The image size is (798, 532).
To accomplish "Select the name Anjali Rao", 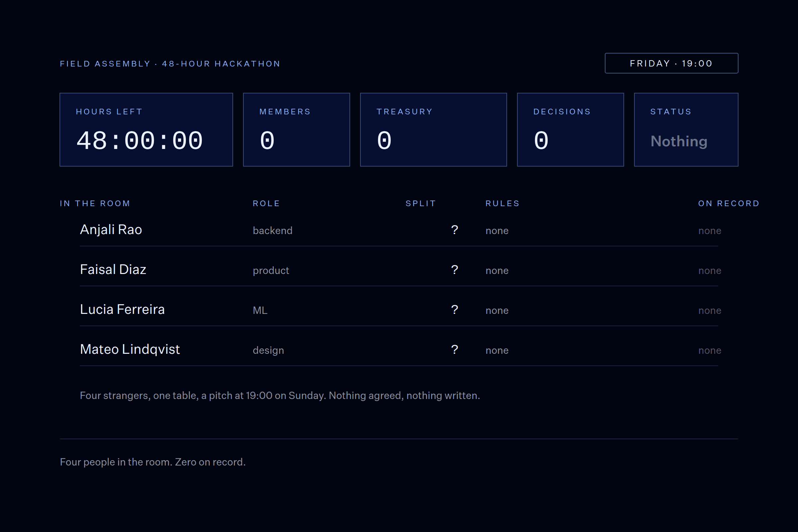I will pos(111,230).
